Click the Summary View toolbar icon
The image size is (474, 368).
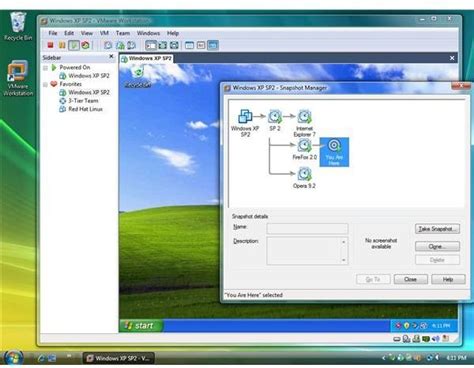point(189,45)
